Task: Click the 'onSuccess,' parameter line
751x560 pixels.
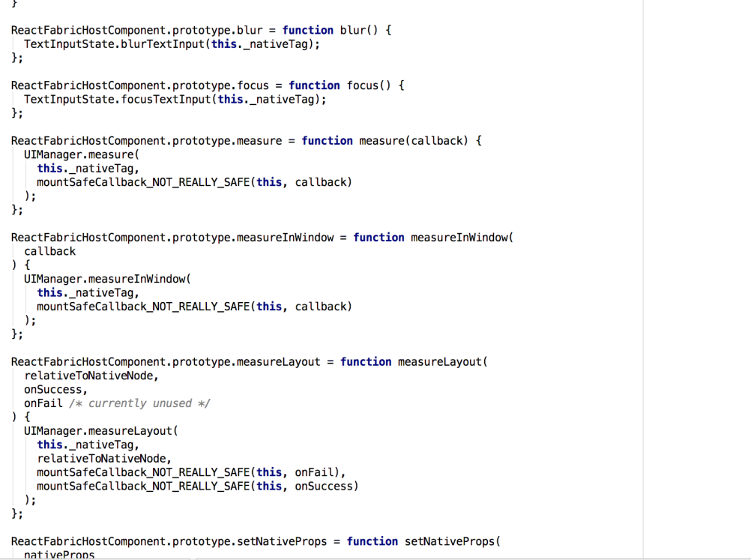Action: pyautogui.click(x=55, y=390)
